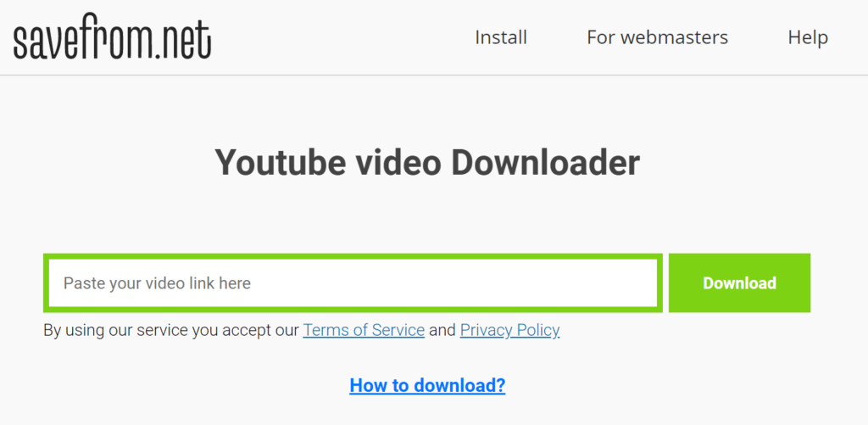868x425 pixels.
Task: Go to For webmasters section
Action: click(658, 37)
